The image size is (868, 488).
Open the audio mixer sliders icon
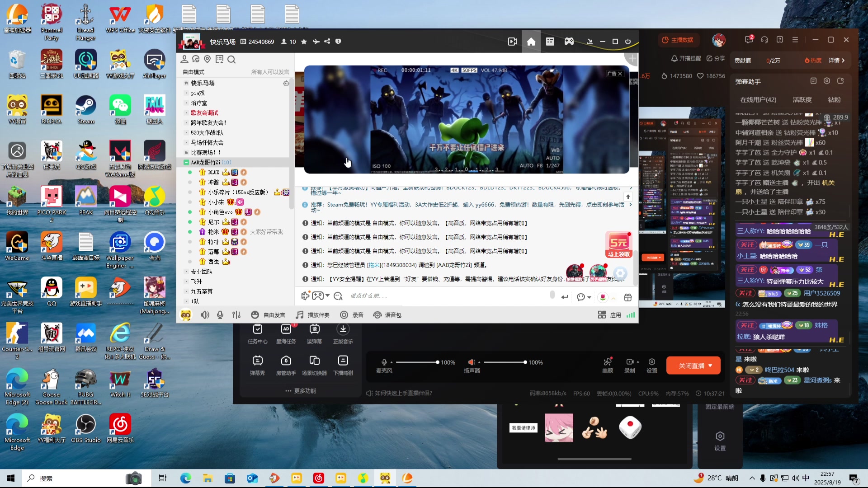point(236,315)
